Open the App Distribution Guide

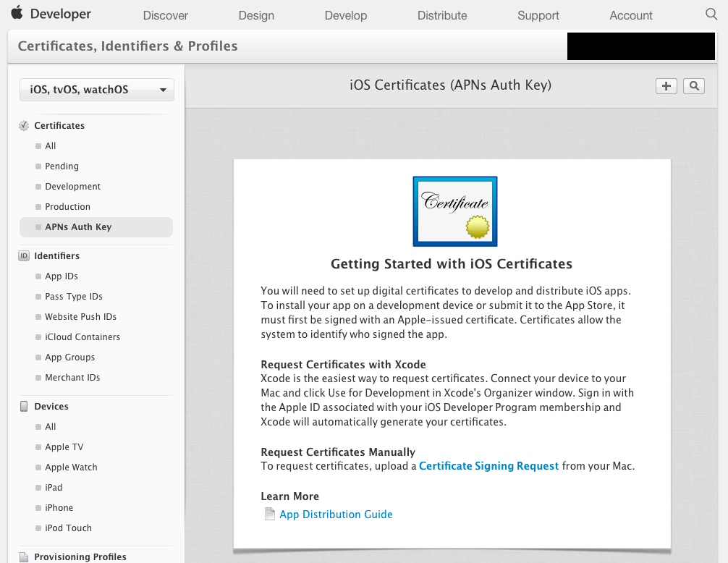pyautogui.click(x=336, y=514)
